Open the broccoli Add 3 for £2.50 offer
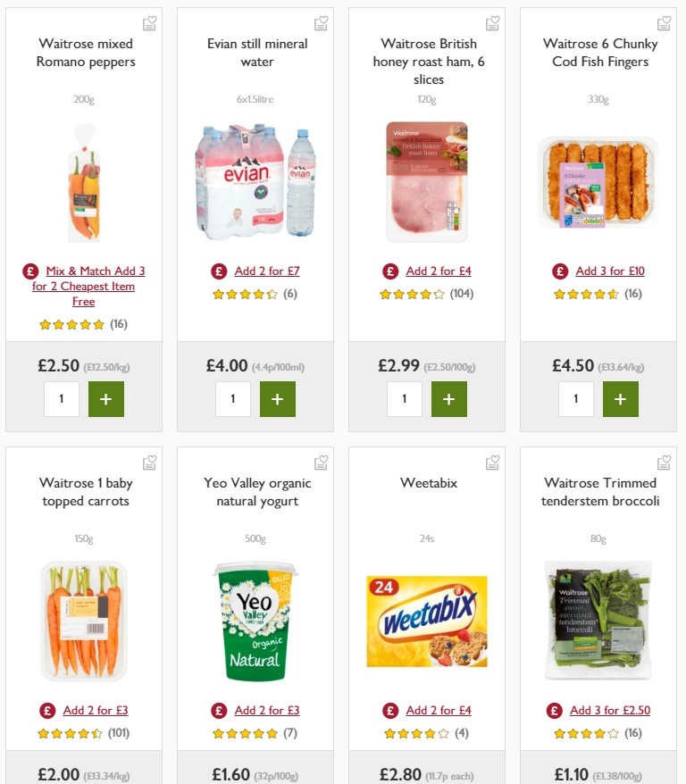The height and width of the screenshot is (784, 686). click(611, 710)
